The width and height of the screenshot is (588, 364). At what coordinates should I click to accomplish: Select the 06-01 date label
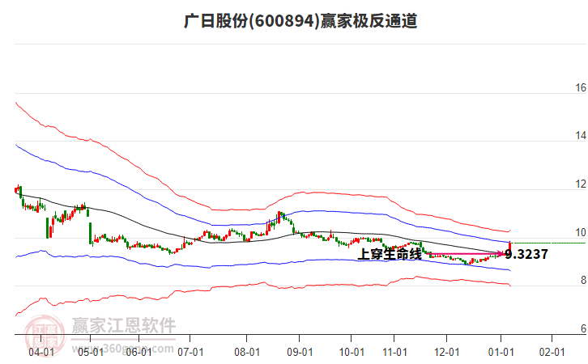[138, 352]
